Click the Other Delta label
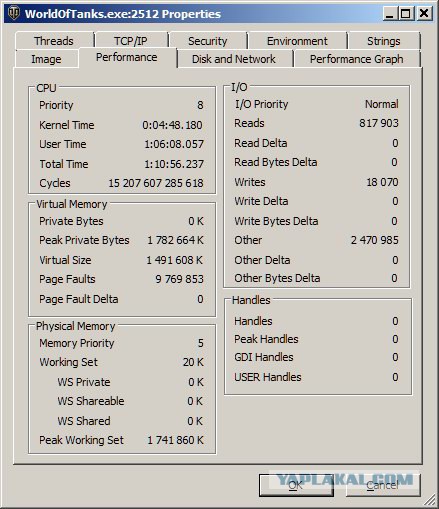 (262, 260)
